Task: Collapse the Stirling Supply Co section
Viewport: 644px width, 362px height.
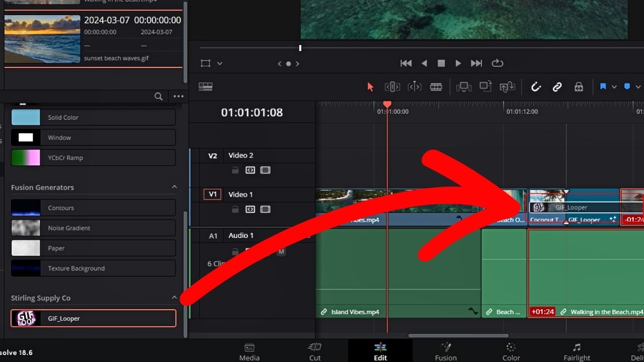Action: [x=174, y=297]
